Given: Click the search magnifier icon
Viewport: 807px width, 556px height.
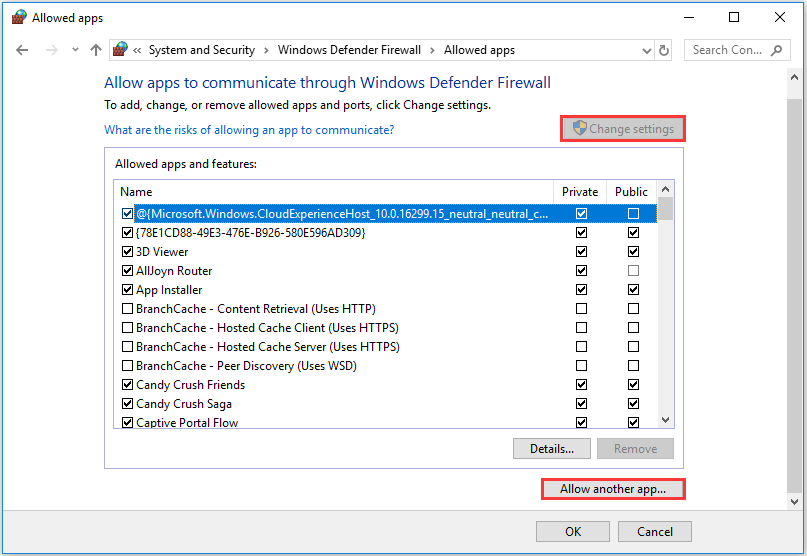Looking at the screenshot, I should 777,50.
